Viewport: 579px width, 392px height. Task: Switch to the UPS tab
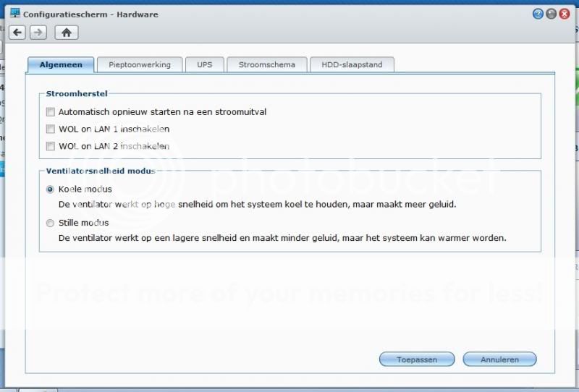[204, 65]
